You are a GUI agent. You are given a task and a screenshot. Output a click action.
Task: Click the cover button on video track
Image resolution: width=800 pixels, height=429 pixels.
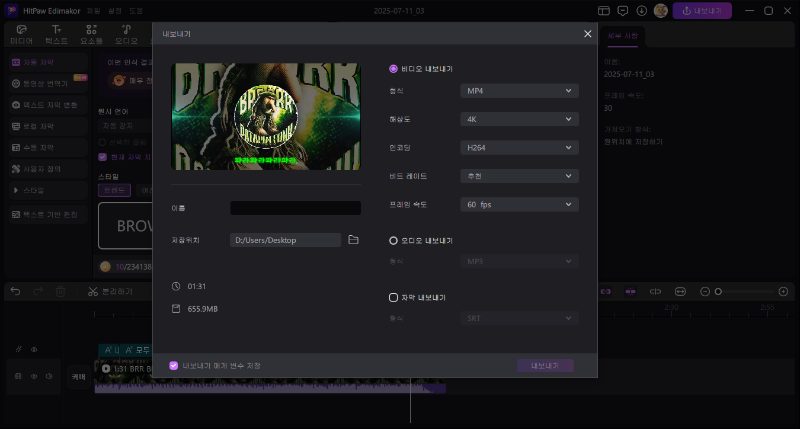pos(79,376)
